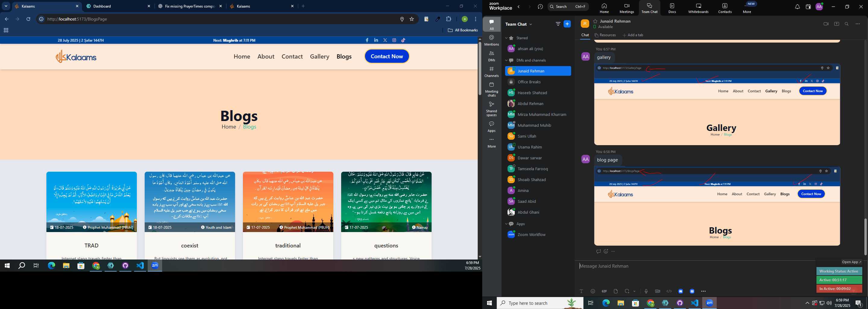Record an audio message with the microphone icon
The height and width of the screenshot is (309, 868).
[x=646, y=291]
